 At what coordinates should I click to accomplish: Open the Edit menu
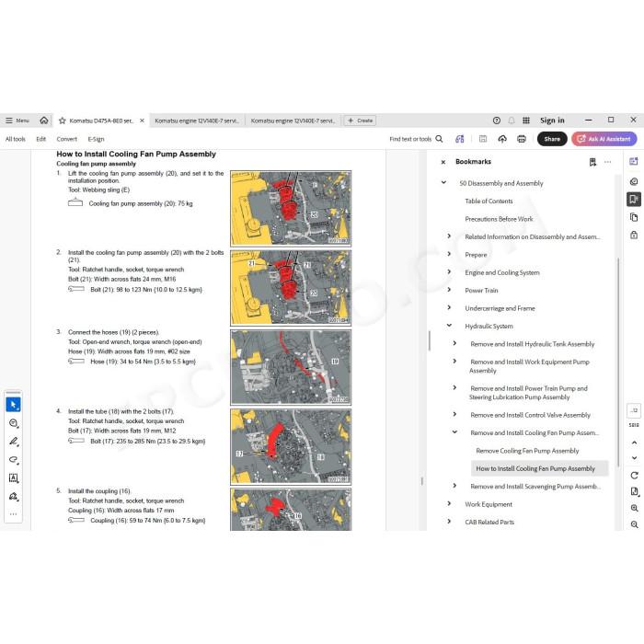(41, 139)
